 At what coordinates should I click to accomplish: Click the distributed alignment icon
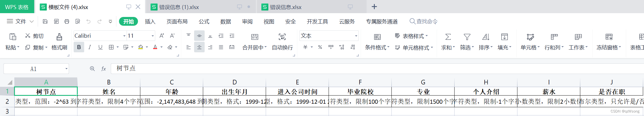pyautogui.click(x=232, y=47)
